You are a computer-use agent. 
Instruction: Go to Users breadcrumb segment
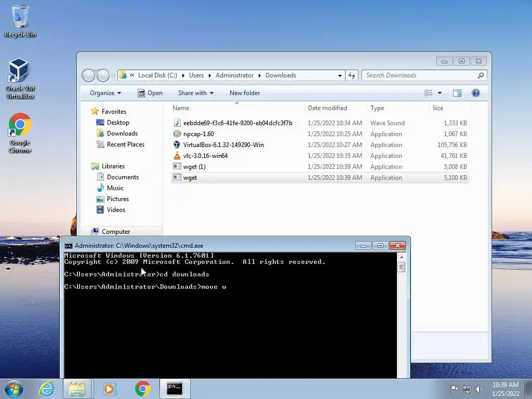pos(196,75)
